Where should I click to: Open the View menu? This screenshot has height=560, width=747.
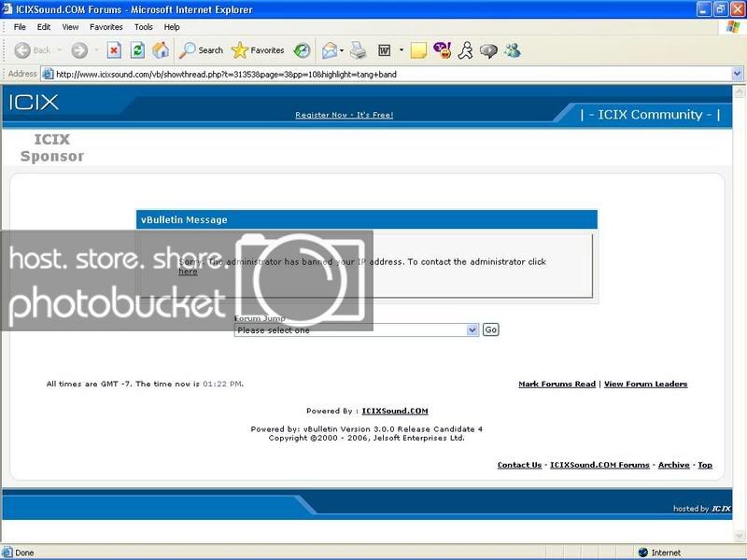click(x=70, y=27)
